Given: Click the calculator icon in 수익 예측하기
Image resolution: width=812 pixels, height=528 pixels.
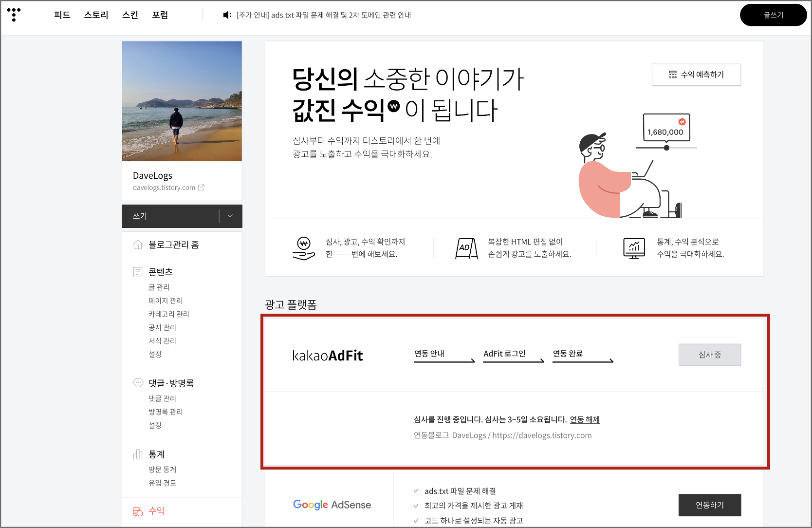Looking at the screenshot, I should coord(673,75).
